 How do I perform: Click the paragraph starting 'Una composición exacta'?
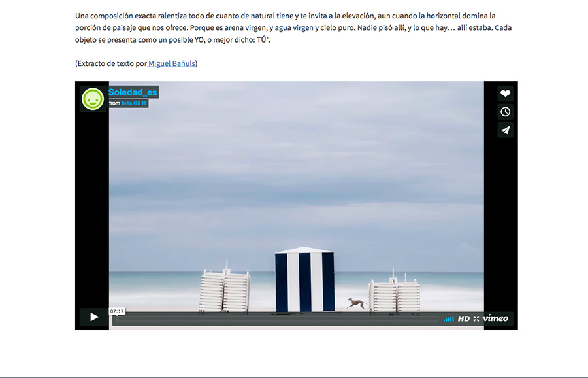[x=293, y=27]
